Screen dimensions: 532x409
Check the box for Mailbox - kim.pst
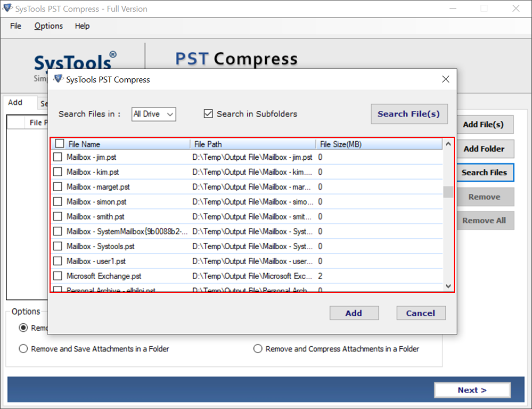(58, 171)
